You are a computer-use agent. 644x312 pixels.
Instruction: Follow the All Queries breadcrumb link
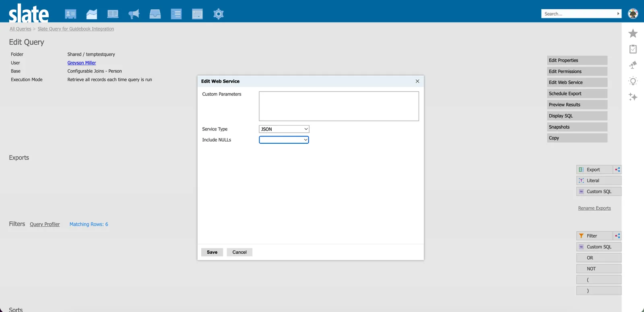point(21,29)
